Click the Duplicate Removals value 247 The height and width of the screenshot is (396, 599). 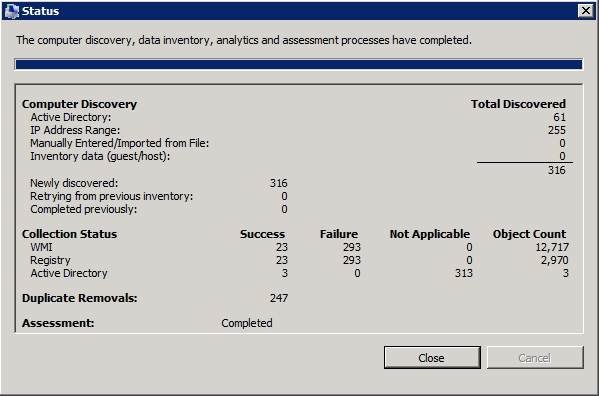pos(279,298)
